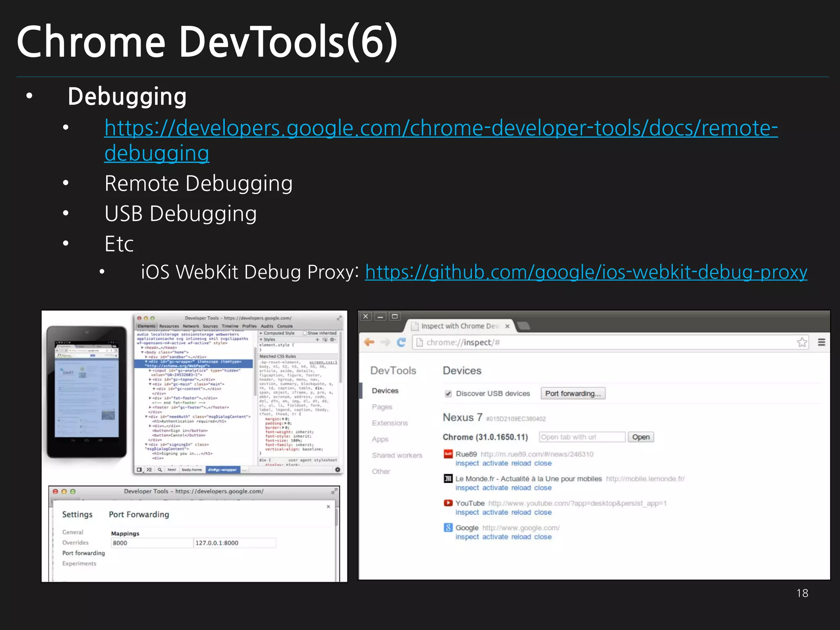Screen dimensions: 840x630
Task: Click reload link for YouTube
Action: pos(521,512)
